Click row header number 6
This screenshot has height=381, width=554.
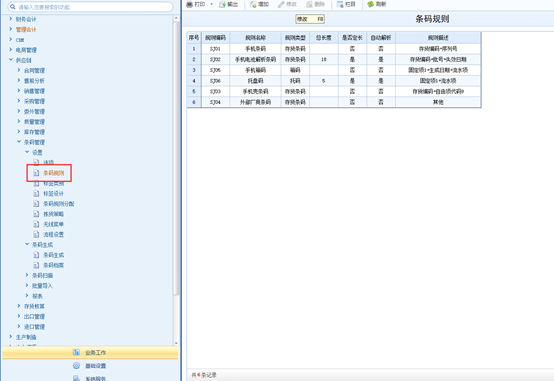tap(194, 102)
